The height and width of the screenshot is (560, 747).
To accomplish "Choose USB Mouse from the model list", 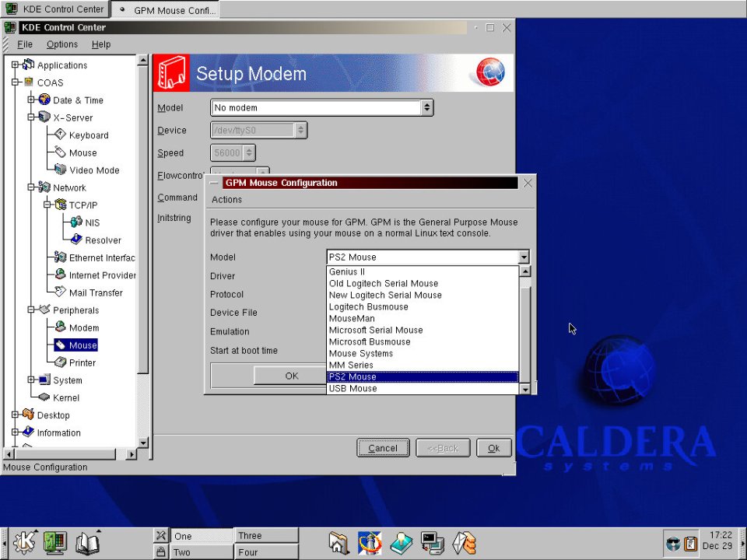I will [352, 388].
